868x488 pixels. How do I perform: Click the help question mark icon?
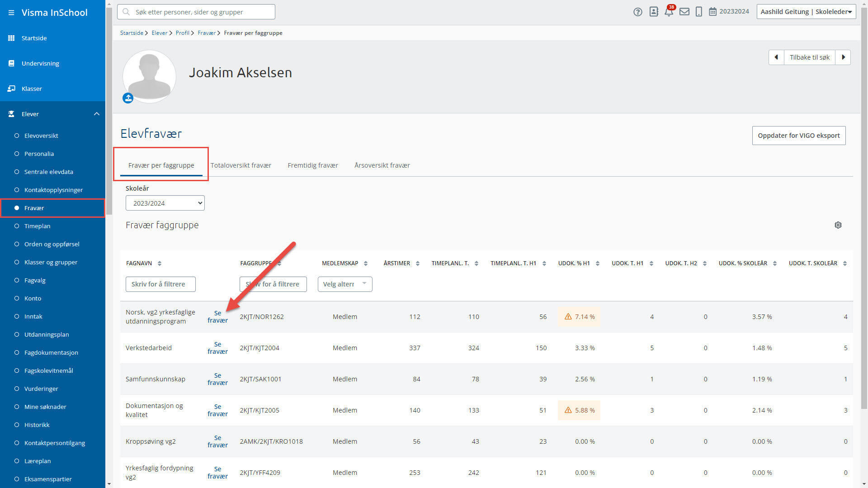[637, 12]
